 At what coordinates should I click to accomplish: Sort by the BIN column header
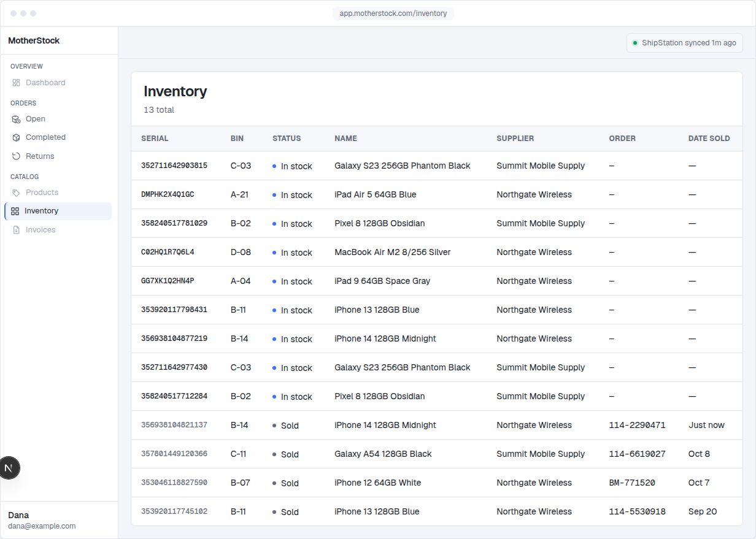tap(237, 139)
